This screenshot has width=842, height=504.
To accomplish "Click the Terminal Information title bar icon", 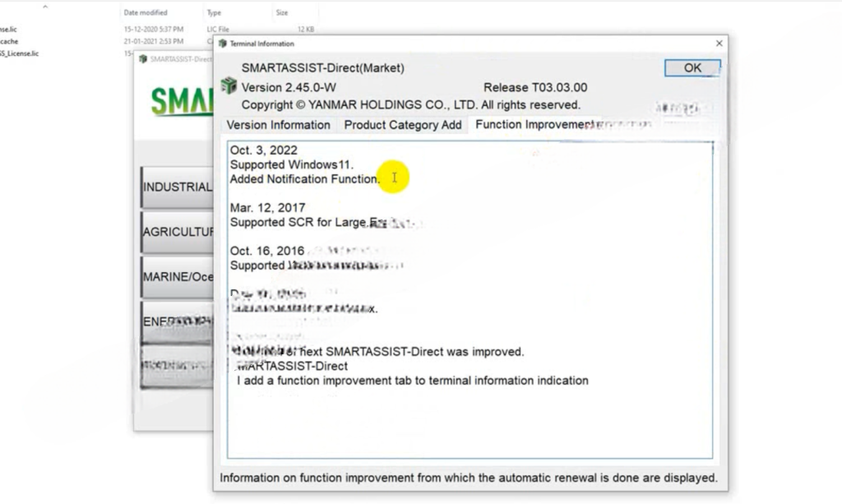I will [223, 44].
